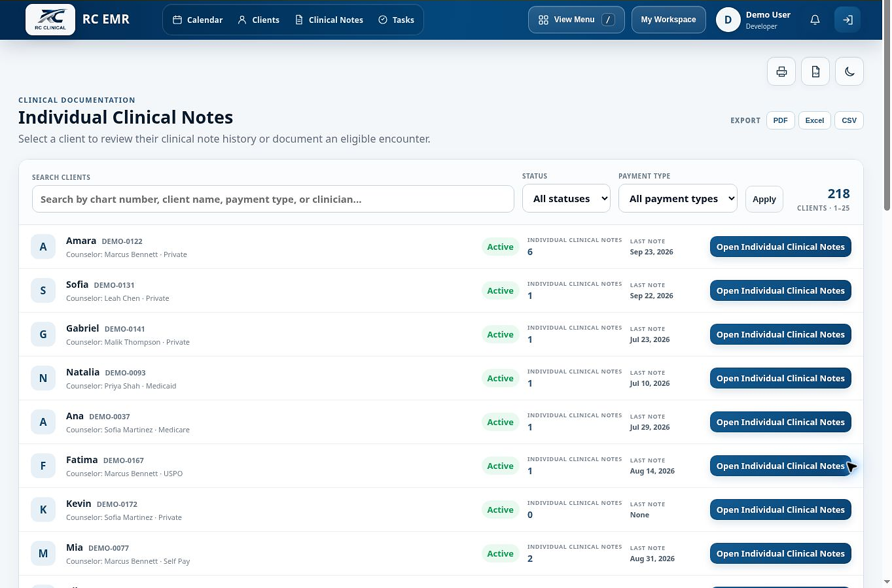
Task: Open Individual Clinical Notes for Sofia
Action: (x=781, y=290)
